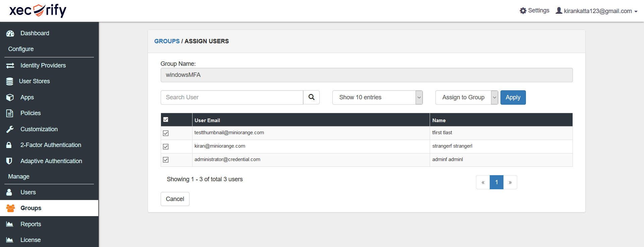This screenshot has height=247, width=644.
Task: Click the Policies document icon
Action: (x=10, y=113)
